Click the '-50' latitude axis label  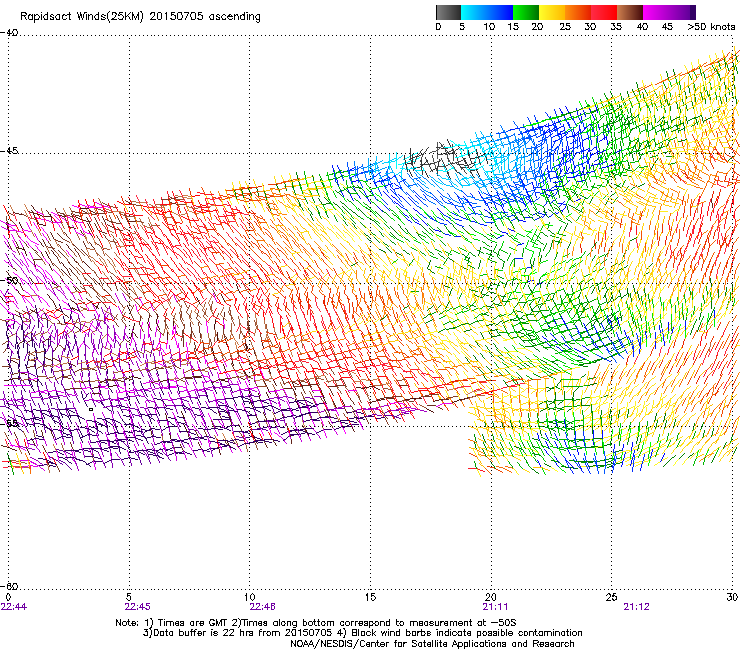tap(9, 281)
